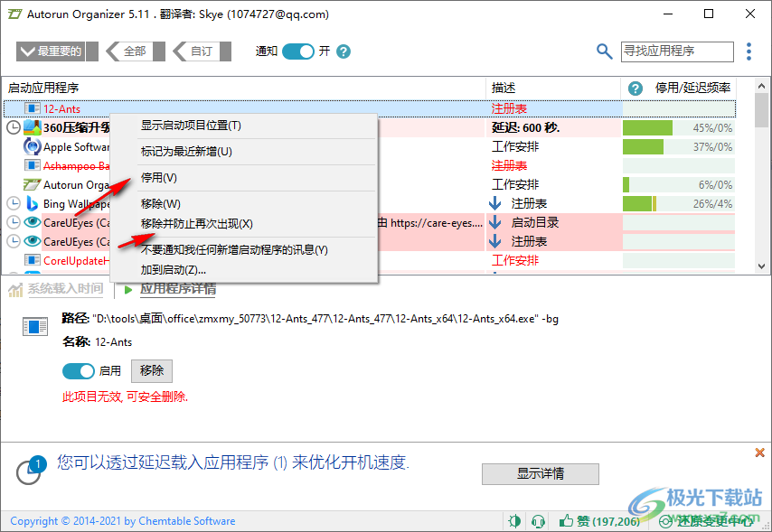Choose 标记为最近新增(U) in context menu
The height and width of the screenshot is (532, 772).
click(244, 152)
